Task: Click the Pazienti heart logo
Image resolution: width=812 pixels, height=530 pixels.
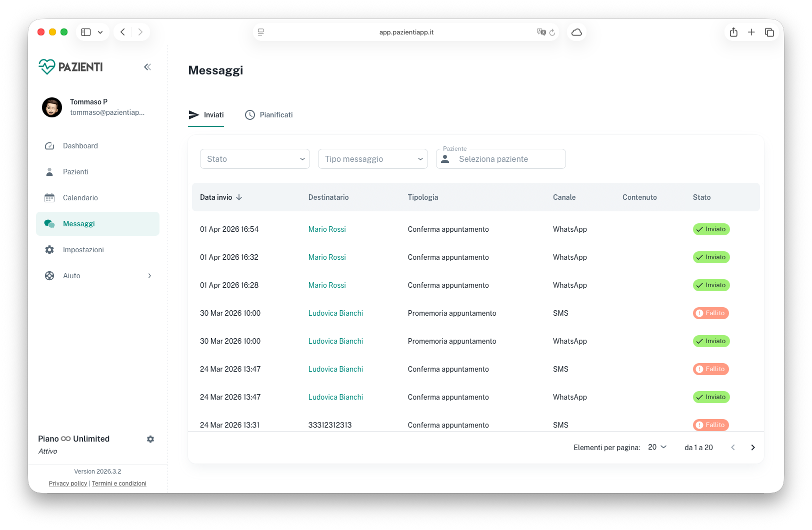Action: [47, 66]
